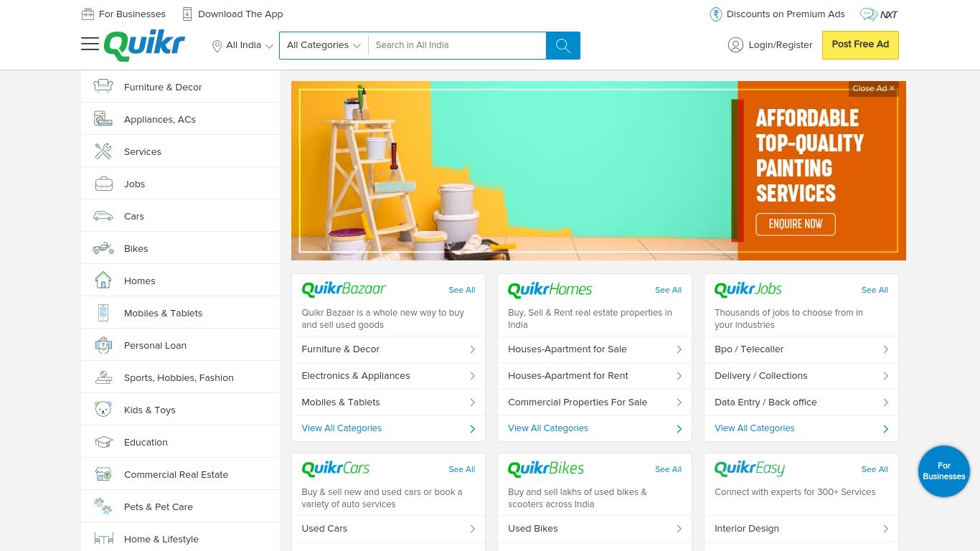The image size is (980, 551).
Task: Click the location pin icon
Action: (217, 46)
